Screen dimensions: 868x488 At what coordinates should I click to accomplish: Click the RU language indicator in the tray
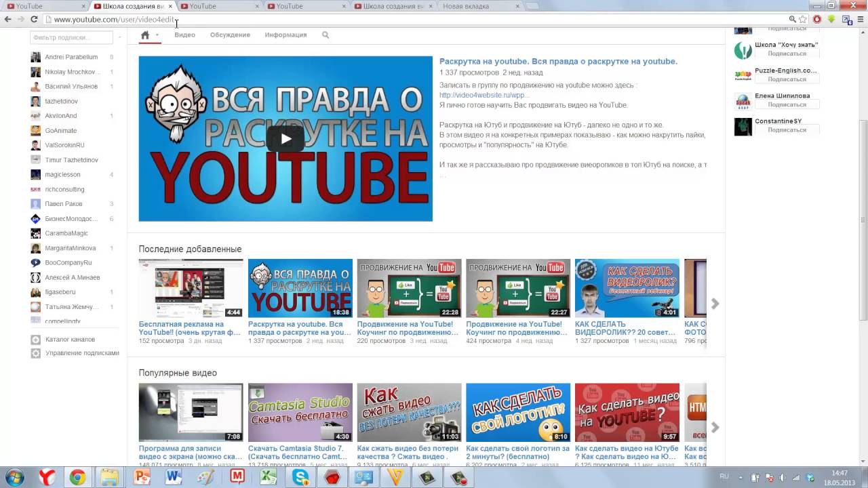pyautogui.click(x=724, y=476)
